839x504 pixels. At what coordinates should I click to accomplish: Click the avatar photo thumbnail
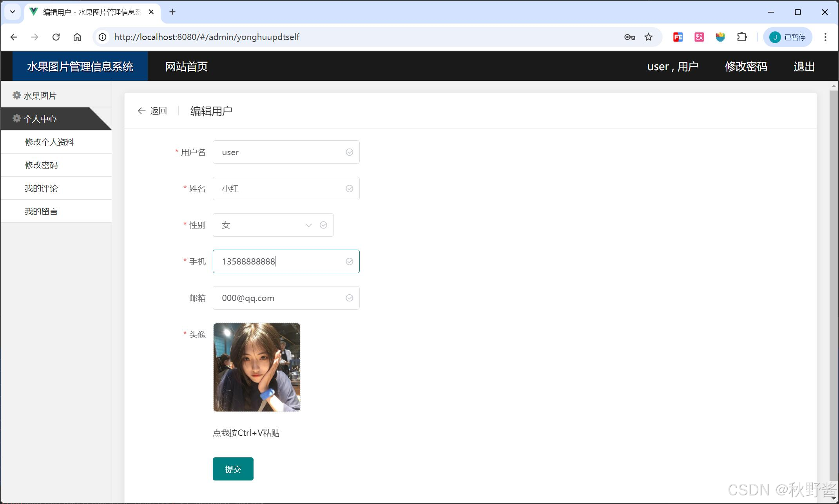coord(257,367)
